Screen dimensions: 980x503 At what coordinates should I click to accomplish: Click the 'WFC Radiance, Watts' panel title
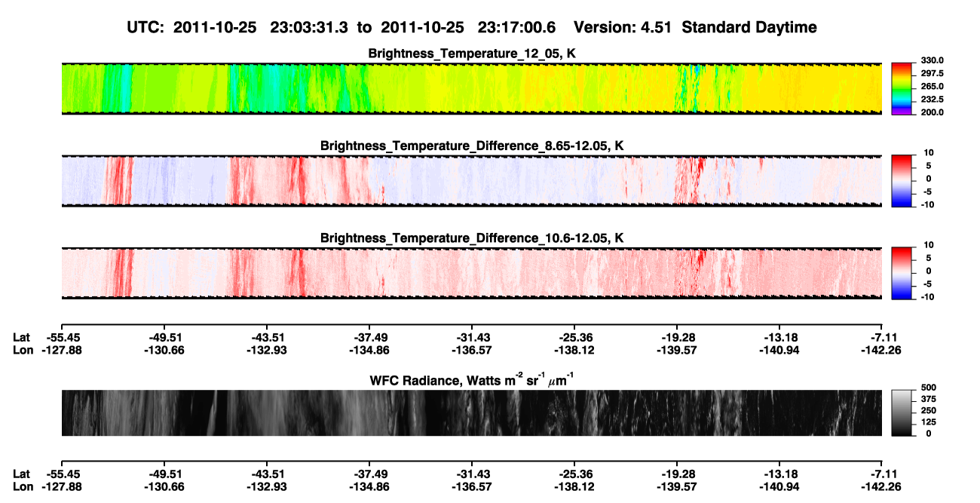472,380
